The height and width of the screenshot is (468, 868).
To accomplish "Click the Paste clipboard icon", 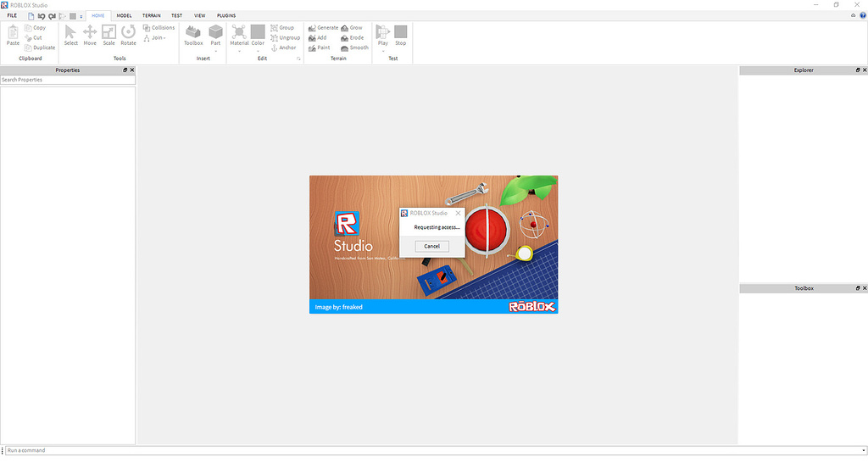I will 13,33.
